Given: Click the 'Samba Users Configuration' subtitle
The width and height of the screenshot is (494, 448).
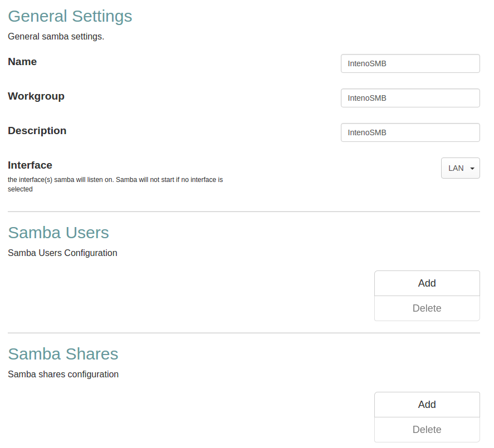Looking at the screenshot, I should tap(62, 253).
